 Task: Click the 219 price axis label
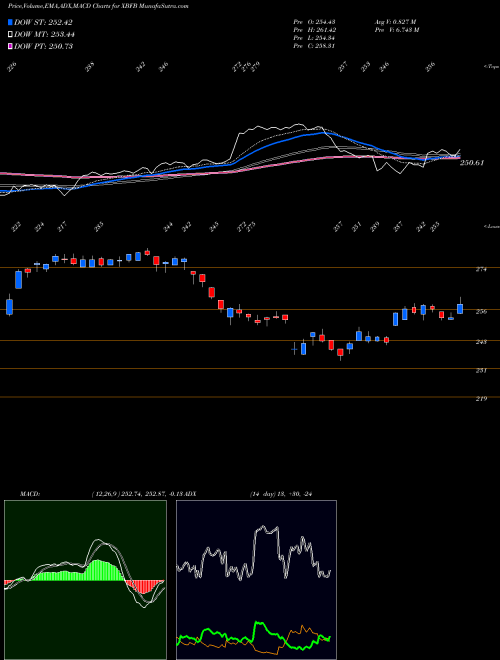(481, 398)
